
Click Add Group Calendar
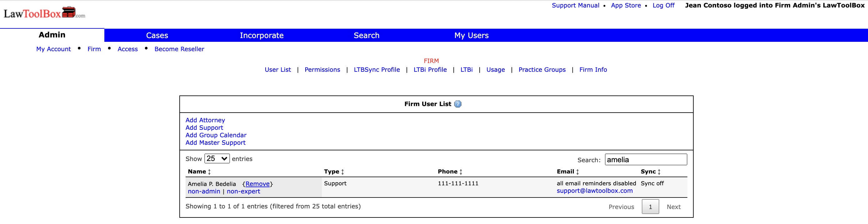[x=216, y=135]
